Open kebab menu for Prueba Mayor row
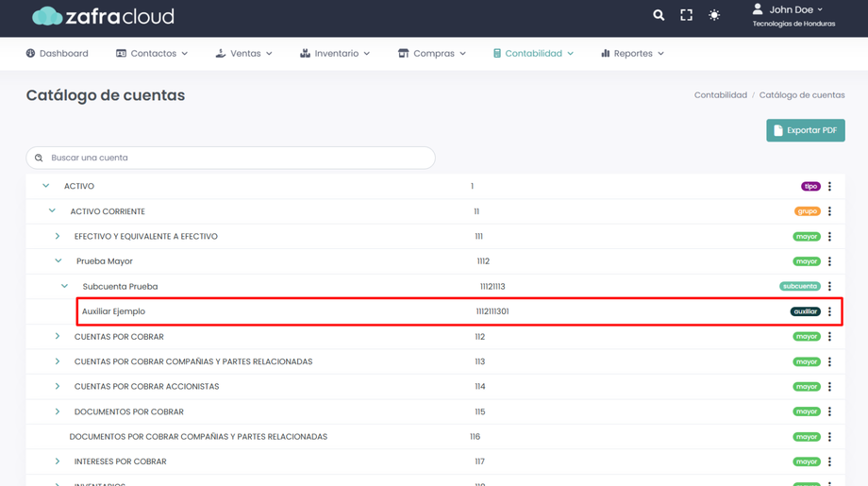Image resolution: width=868 pixels, height=486 pixels. pyautogui.click(x=830, y=261)
